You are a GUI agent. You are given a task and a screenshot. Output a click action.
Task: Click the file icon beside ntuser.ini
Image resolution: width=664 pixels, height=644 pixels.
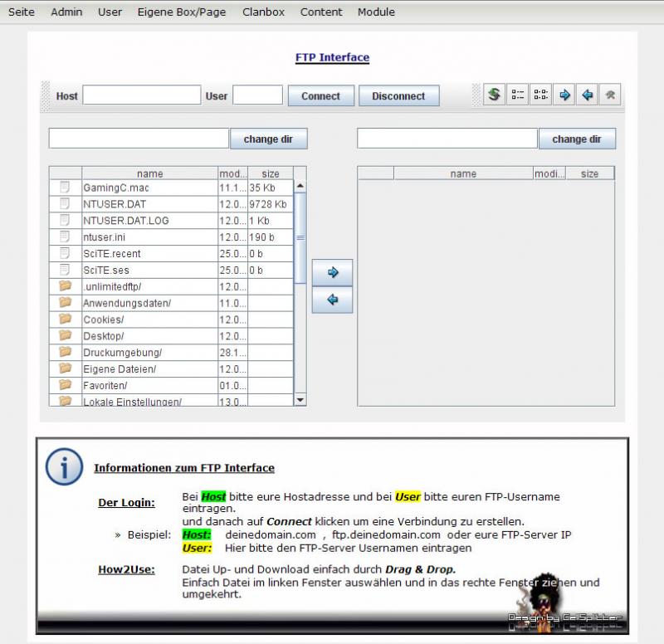[65, 237]
